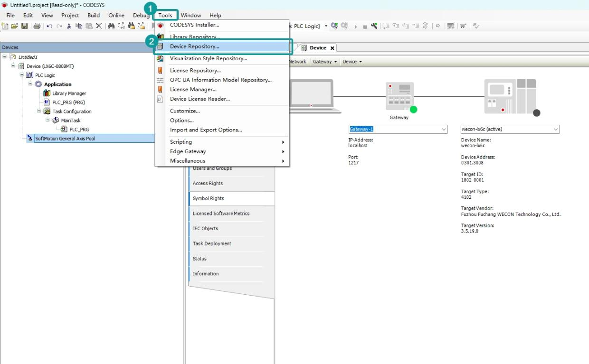Click the Open Project folder icon
This screenshot has width=589, height=364.
15,26
